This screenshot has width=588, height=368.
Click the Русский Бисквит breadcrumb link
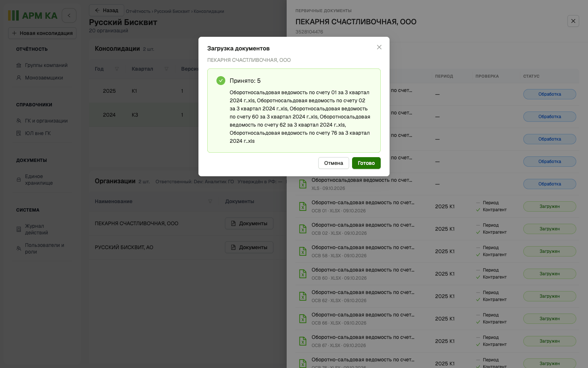(172, 11)
